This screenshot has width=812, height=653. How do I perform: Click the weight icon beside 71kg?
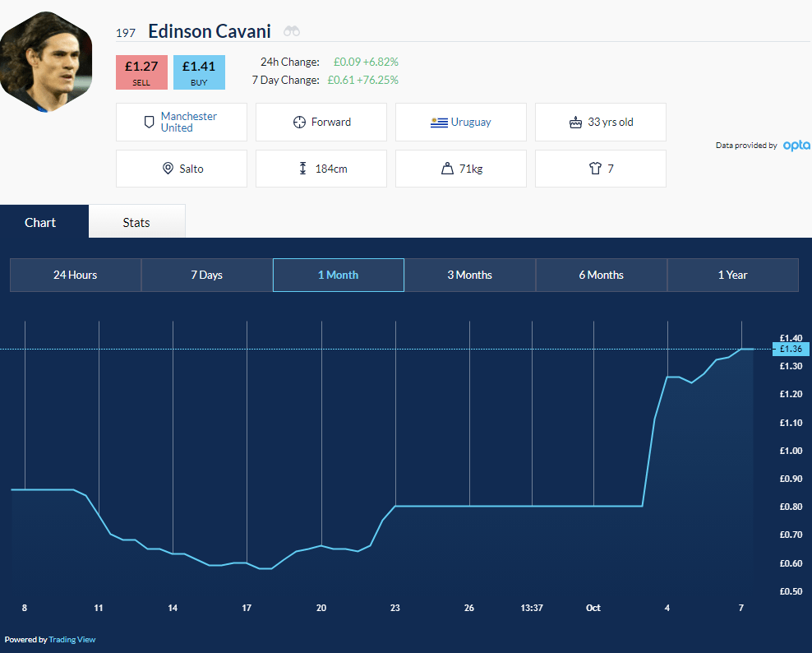pyautogui.click(x=447, y=169)
